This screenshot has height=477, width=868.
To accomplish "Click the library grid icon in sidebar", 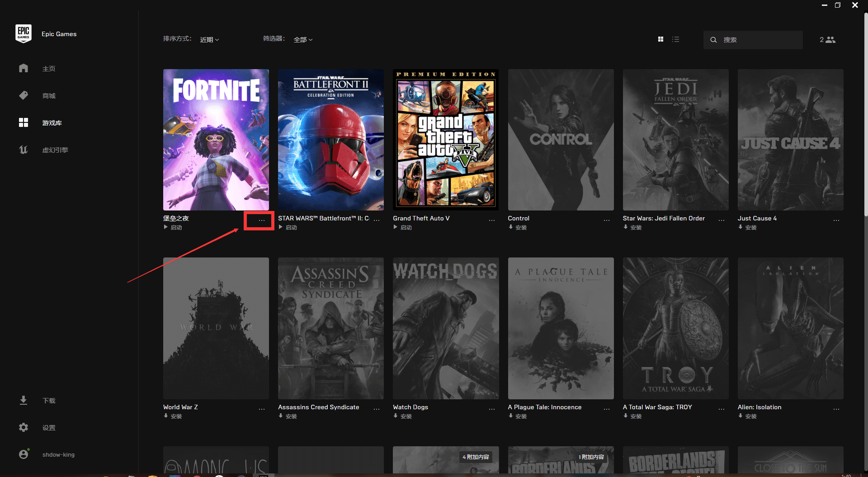I will click(x=24, y=122).
